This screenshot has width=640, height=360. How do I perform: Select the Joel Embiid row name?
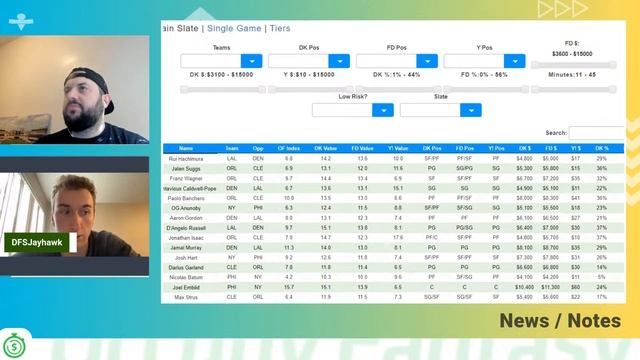(x=186, y=287)
